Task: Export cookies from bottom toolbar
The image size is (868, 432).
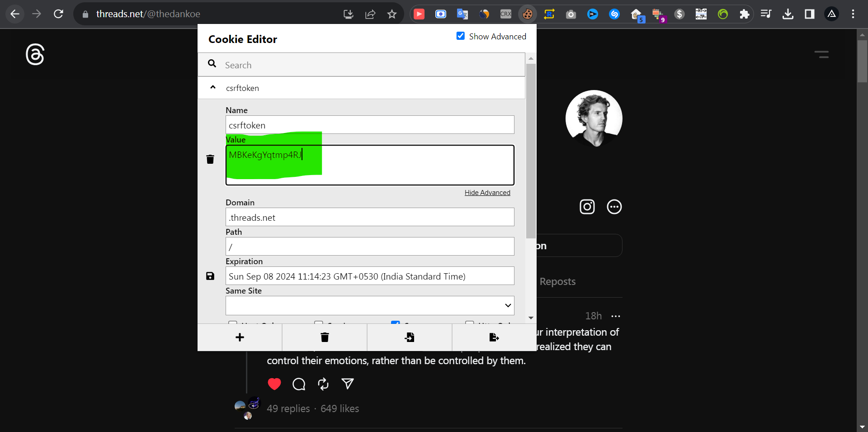Action: (x=494, y=337)
